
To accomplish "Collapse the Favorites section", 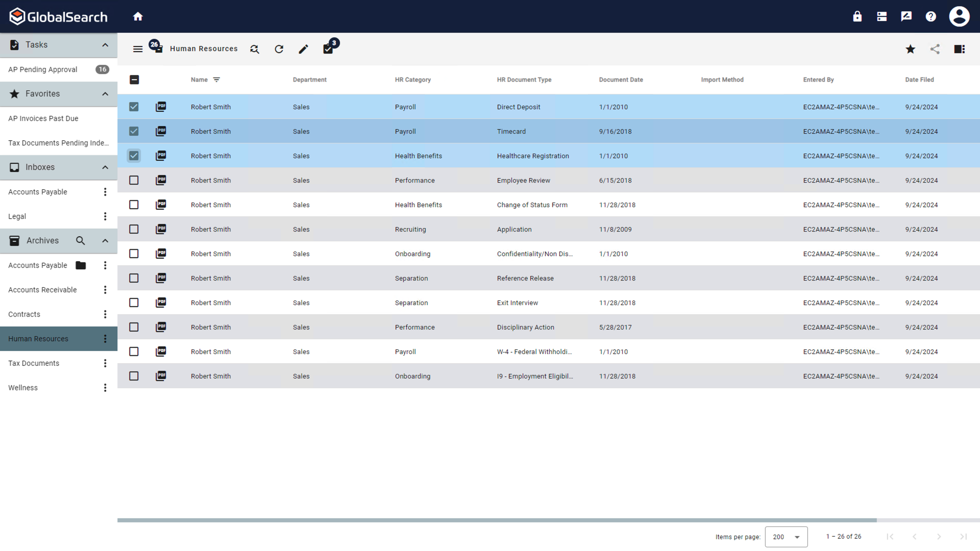I will point(105,94).
